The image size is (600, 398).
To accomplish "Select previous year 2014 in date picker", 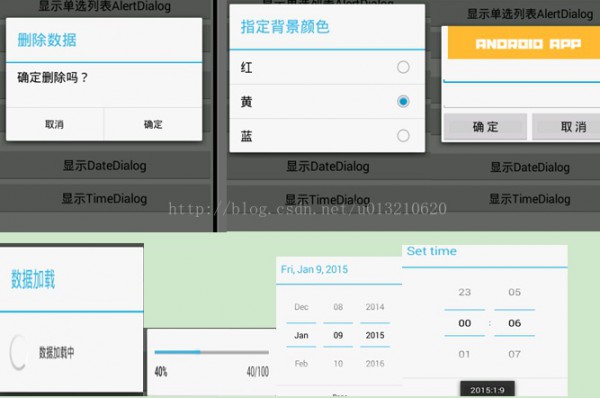I will tap(375, 307).
